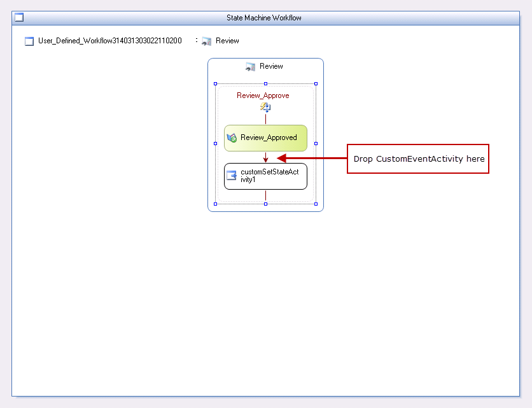Select the customSetStateActivity1 activity box
Screen dimensions: 532x408
click(265, 176)
